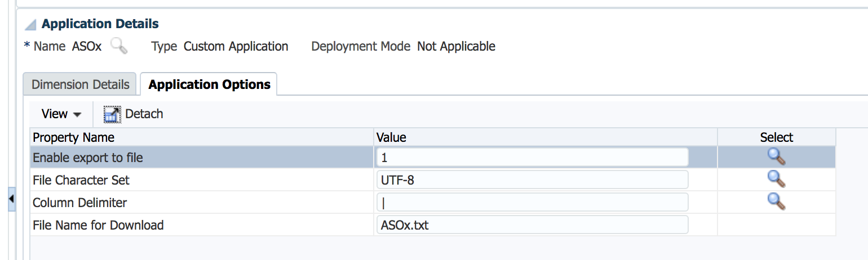868x260 pixels.
Task: Click the Enable export to file value field
Action: coord(532,158)
